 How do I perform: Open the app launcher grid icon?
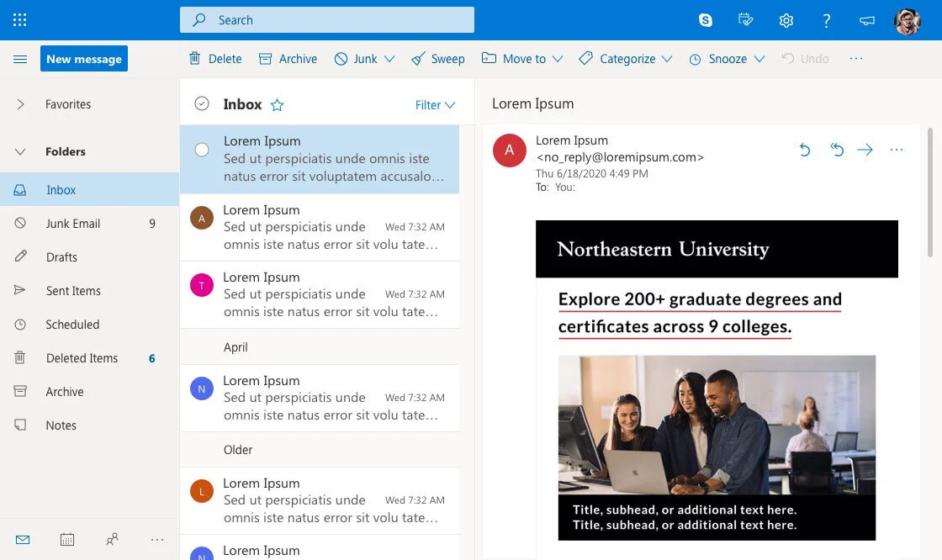tap(20, 20)
